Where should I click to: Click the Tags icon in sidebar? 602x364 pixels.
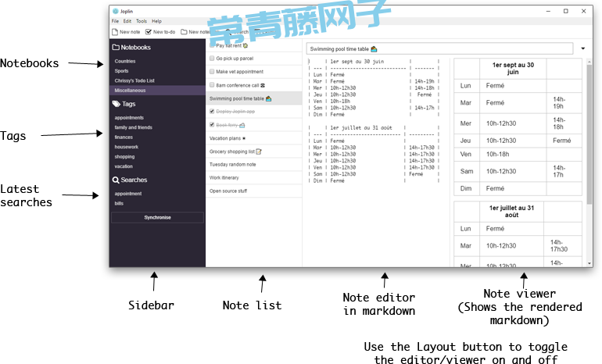tap(116, 103)
